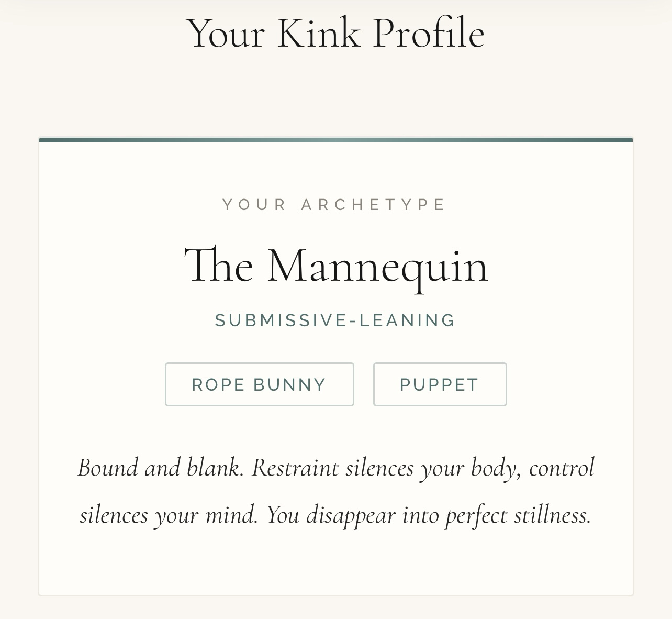Click the word 'Restraint' in the description
This screenshot has height=619, width=672.
coord(295,467)
